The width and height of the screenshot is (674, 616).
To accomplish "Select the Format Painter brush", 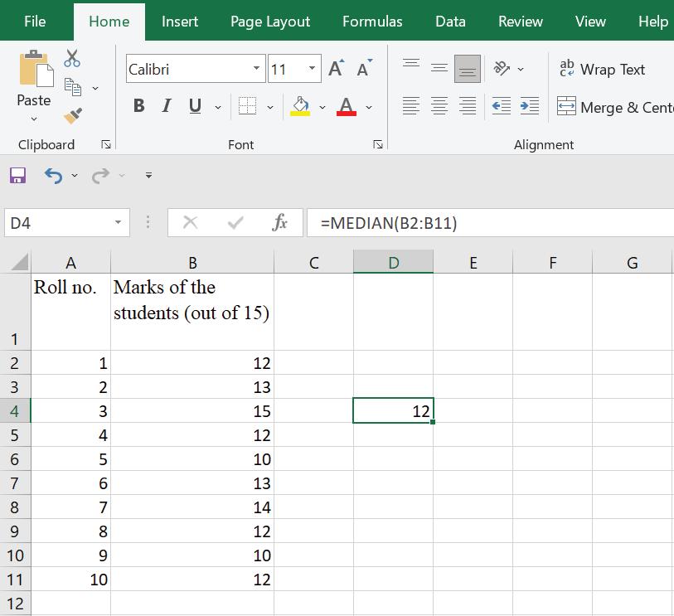I will click(x=73, y=115).
